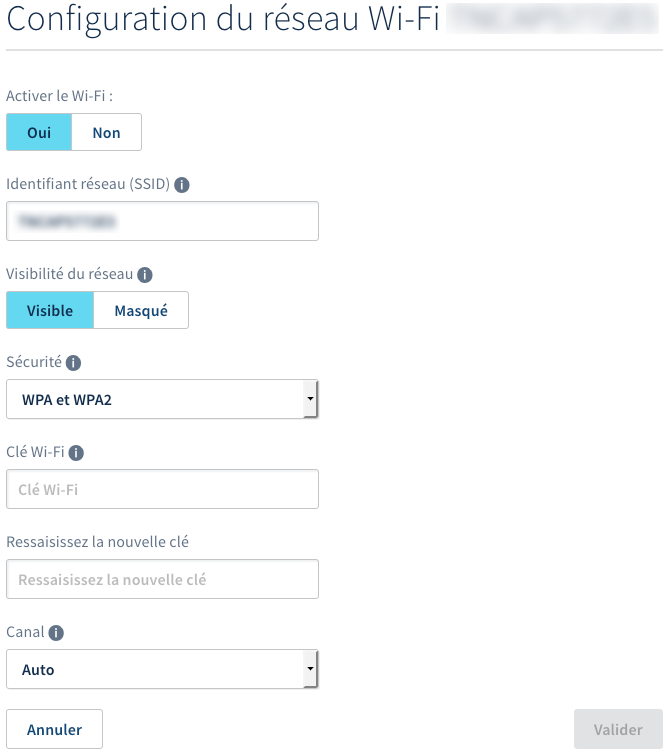Screen dimensions: 667x754
Task: Open the SSID info tooltip icon
Action: point(183,185)
